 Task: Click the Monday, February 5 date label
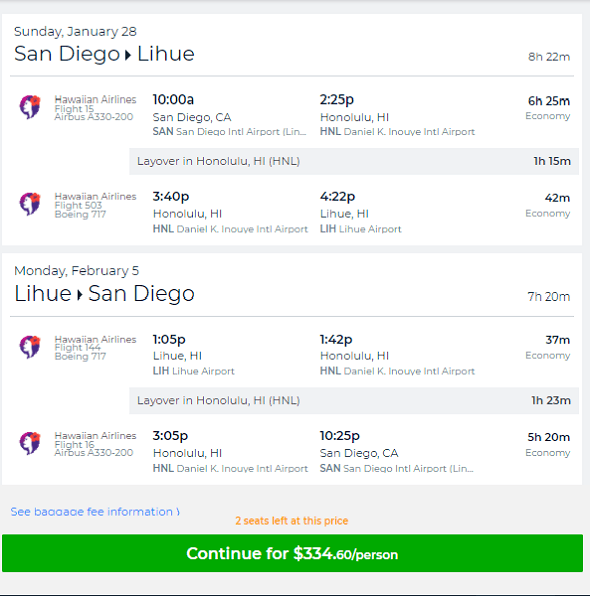(x=76, y=271)
